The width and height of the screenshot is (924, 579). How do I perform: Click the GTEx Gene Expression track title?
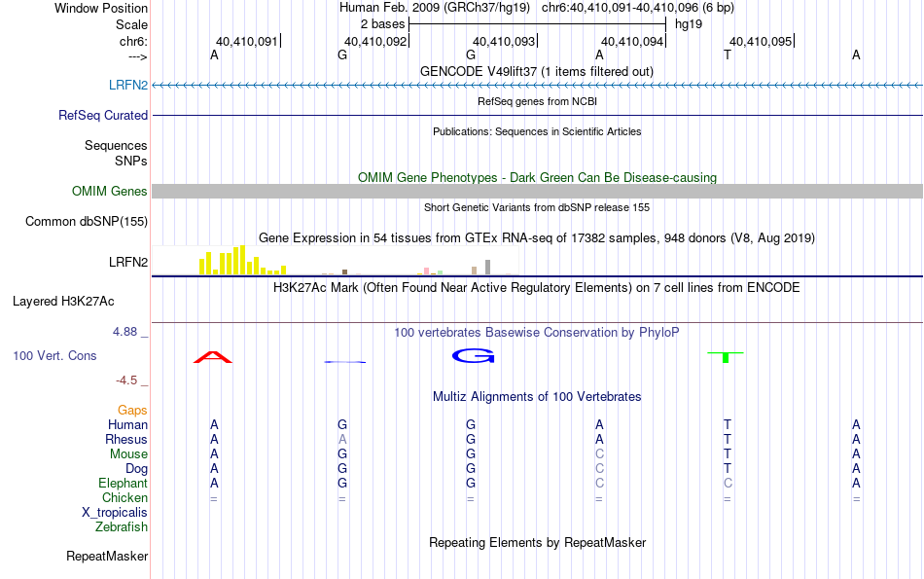click(x=537, y=237)
